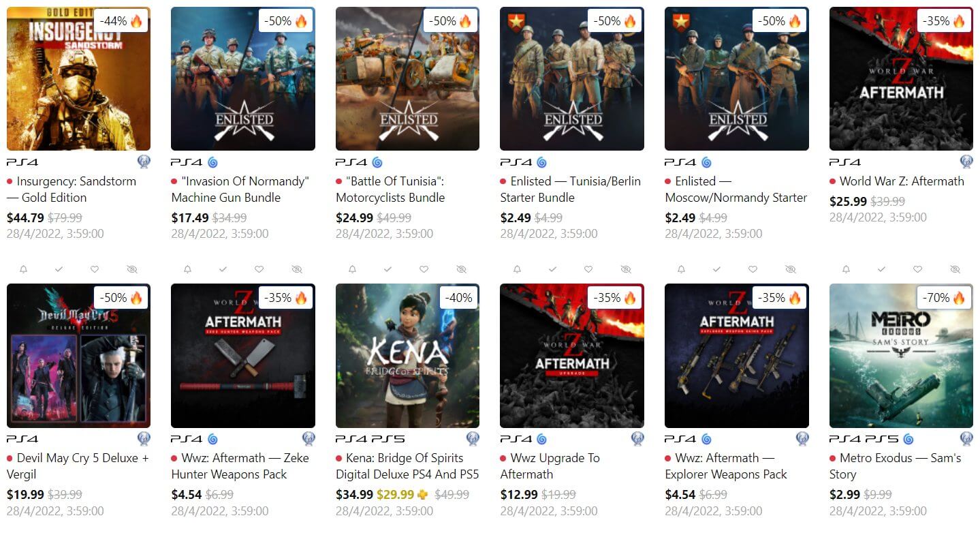Tick the checkmark above Wwz Upgrade To Aftermath
Screen dimensions: 980x533
coord(552,269)
